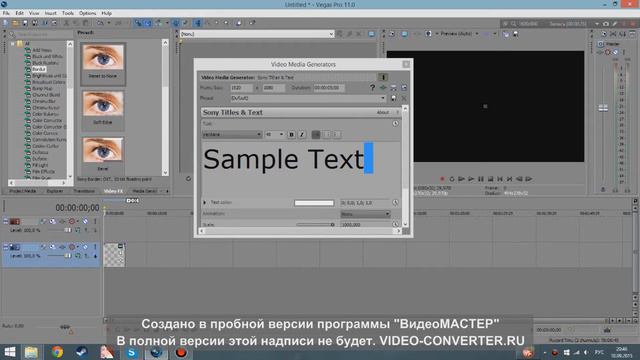Open Skype from the taskbar
The image size is (640, 360).
(x=131, y=352)
